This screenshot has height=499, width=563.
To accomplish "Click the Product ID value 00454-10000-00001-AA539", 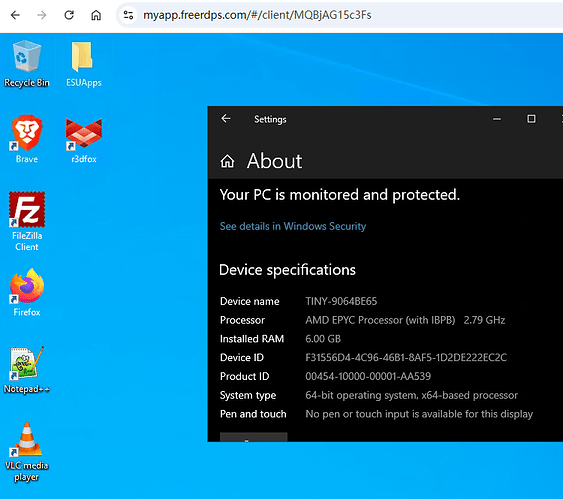I will tap(368, 376).
